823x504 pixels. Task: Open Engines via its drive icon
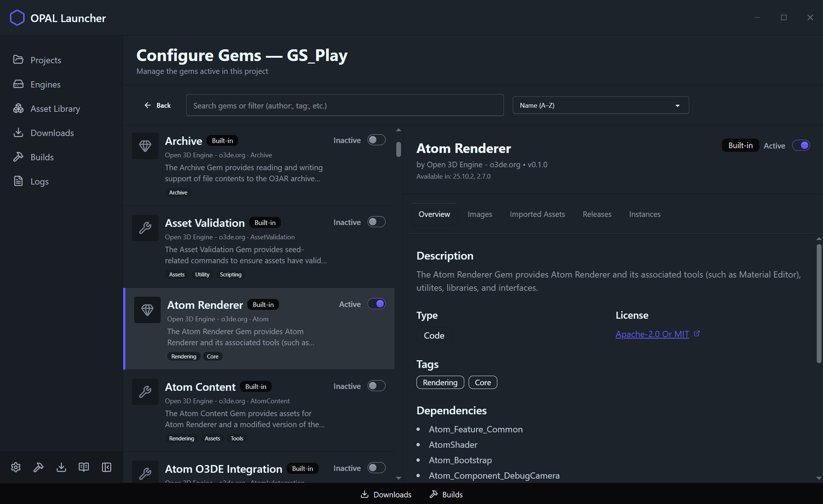[18, 84]
